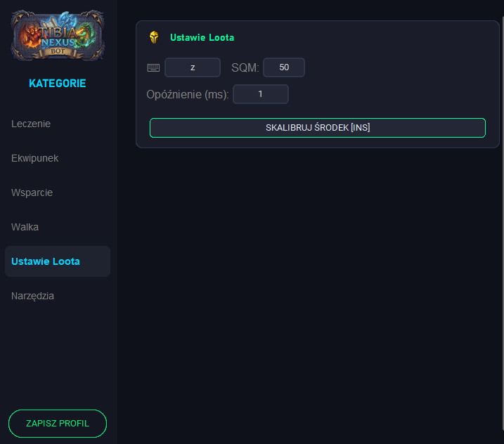Click the keyboard hotkey icon

[153, 67]
